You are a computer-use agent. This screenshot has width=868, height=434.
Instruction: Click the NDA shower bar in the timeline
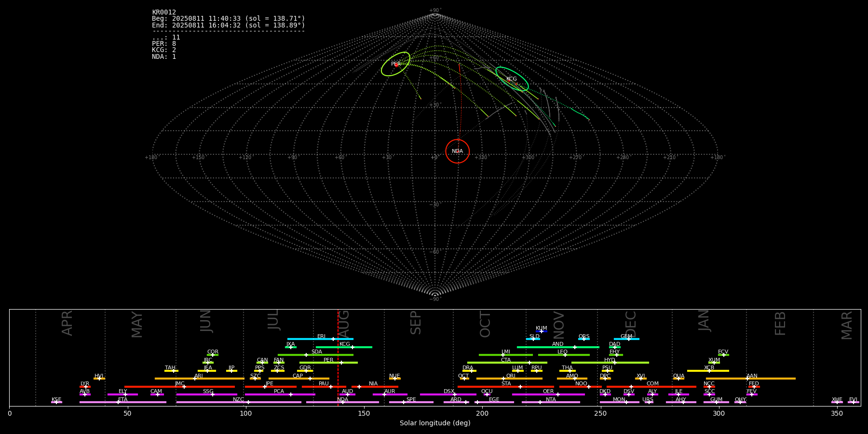(342, 402)
